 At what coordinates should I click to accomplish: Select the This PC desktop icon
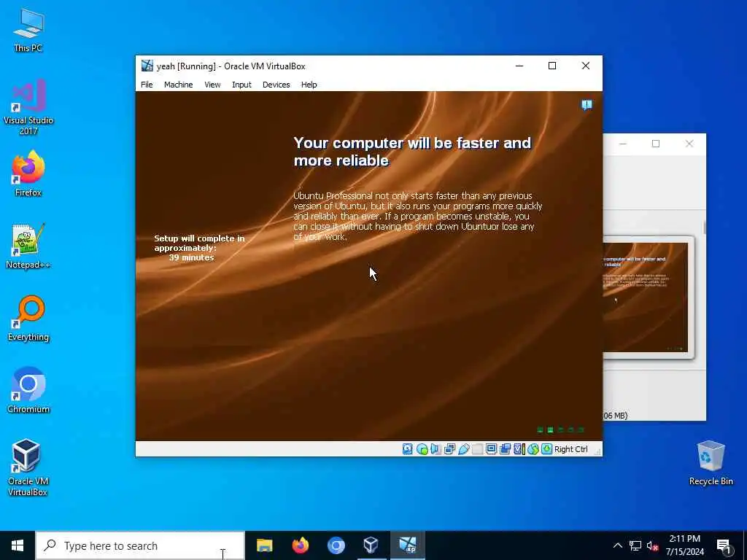28,30
